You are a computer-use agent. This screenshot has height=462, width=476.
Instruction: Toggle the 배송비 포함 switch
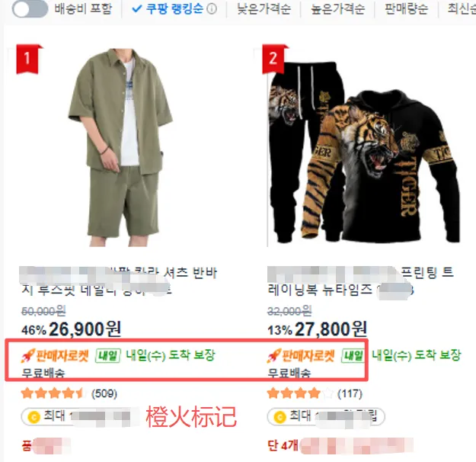(30, 9)
